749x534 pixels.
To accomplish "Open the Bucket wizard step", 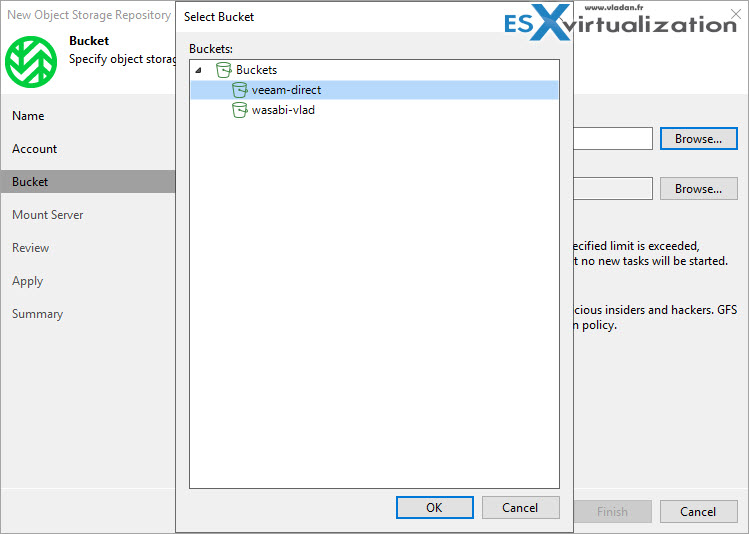I will [x=88, y=182].
